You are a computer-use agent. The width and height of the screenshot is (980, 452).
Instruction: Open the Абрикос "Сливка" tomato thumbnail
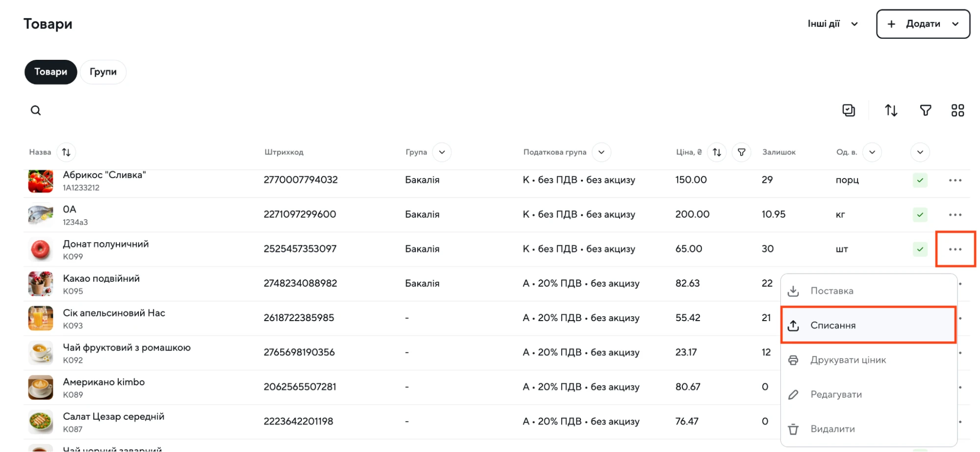(x=41, y=181)
